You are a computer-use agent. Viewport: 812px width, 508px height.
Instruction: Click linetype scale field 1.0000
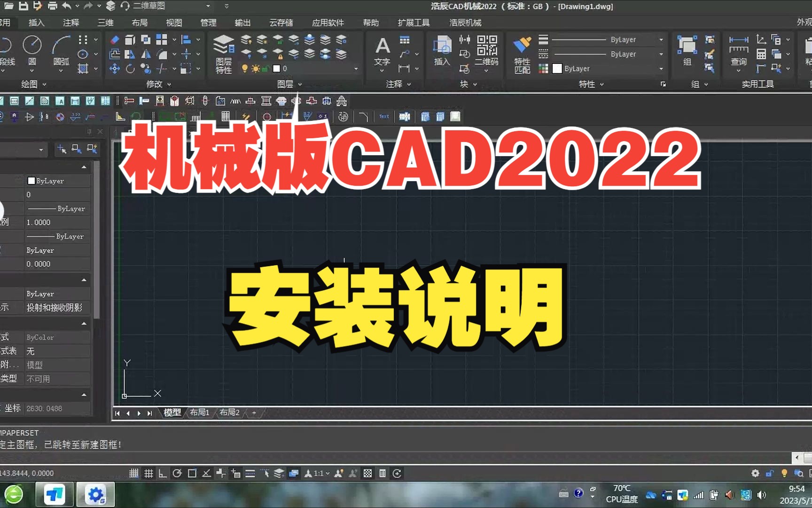[57, 222]
